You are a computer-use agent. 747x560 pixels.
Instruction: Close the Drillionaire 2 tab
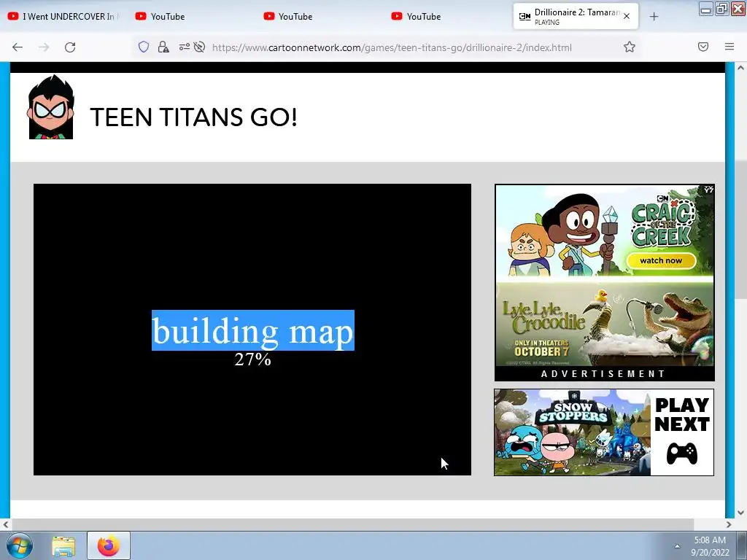pyautogui.click(x=627, y=16)
